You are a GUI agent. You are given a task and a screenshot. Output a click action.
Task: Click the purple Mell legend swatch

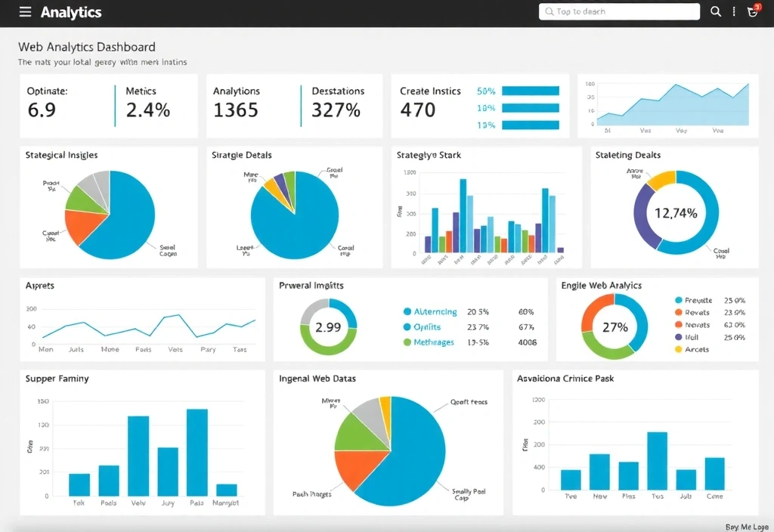click(x=678, y=337)
